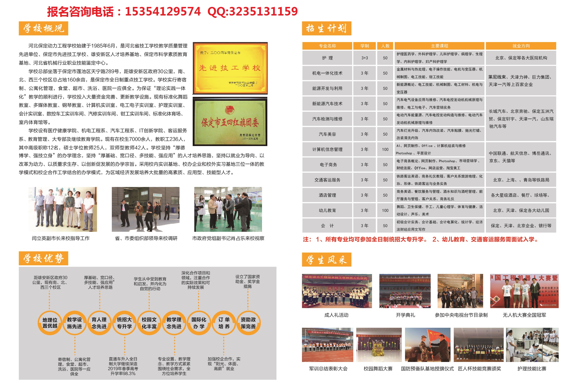576x392 pixels.
Task: Click the 加强校企合作 caption text
Action: tap(224, 364)
